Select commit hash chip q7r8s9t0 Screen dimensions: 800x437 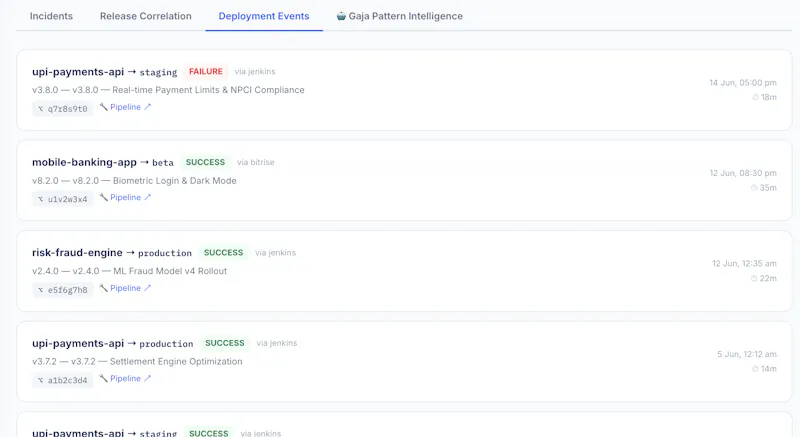[x=63, y=109]
